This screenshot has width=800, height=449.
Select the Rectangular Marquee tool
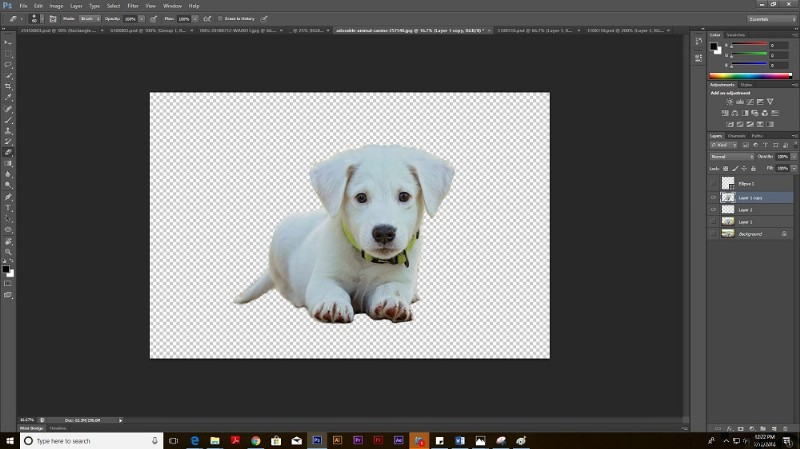click(8, 54)
